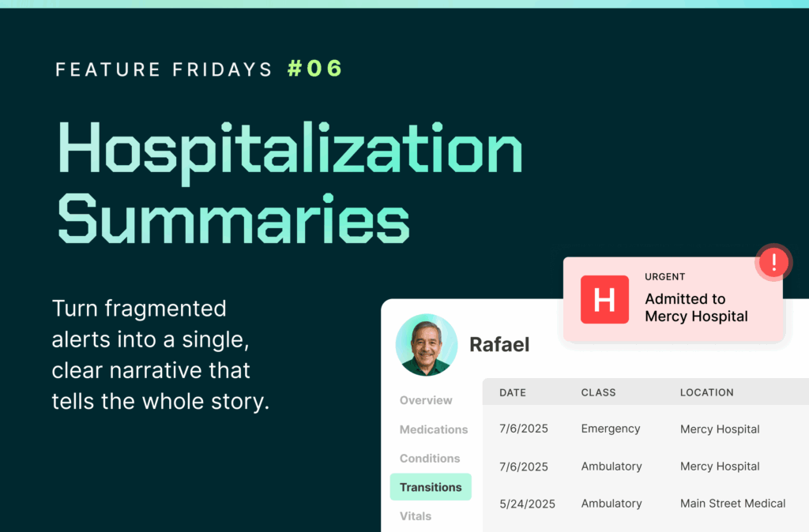Screen dimensions: 809x532
Task: Open Rafael's profile photo
Action: pos(426,345)
